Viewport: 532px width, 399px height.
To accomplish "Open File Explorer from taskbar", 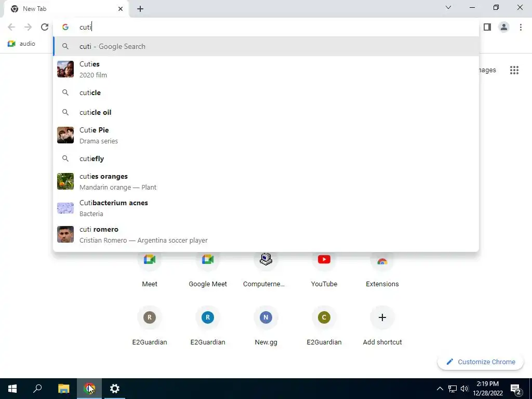I will 63,389.
